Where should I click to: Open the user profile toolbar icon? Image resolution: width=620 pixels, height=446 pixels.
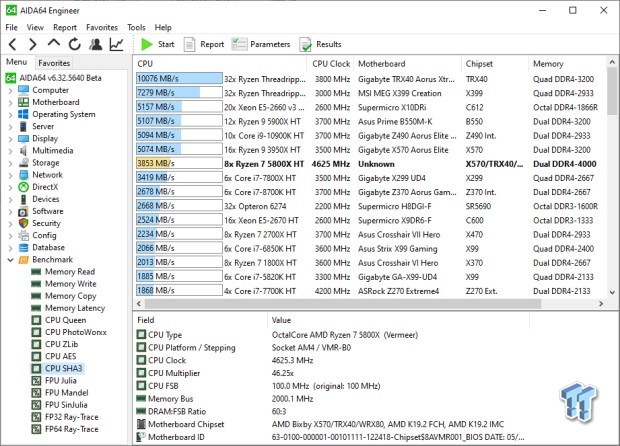point(95,44)
